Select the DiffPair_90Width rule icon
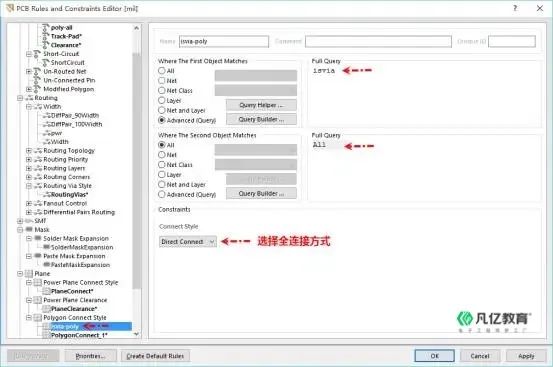The width and height of the screenshot is (553, 367). 47,116
